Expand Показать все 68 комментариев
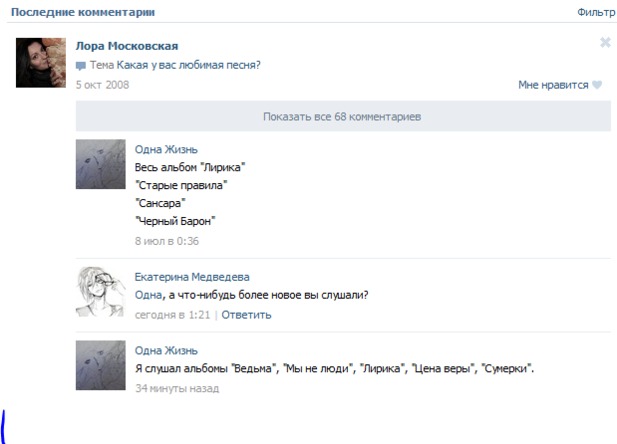The width and height of the screenshot is (617, 444). coord(343,116)
